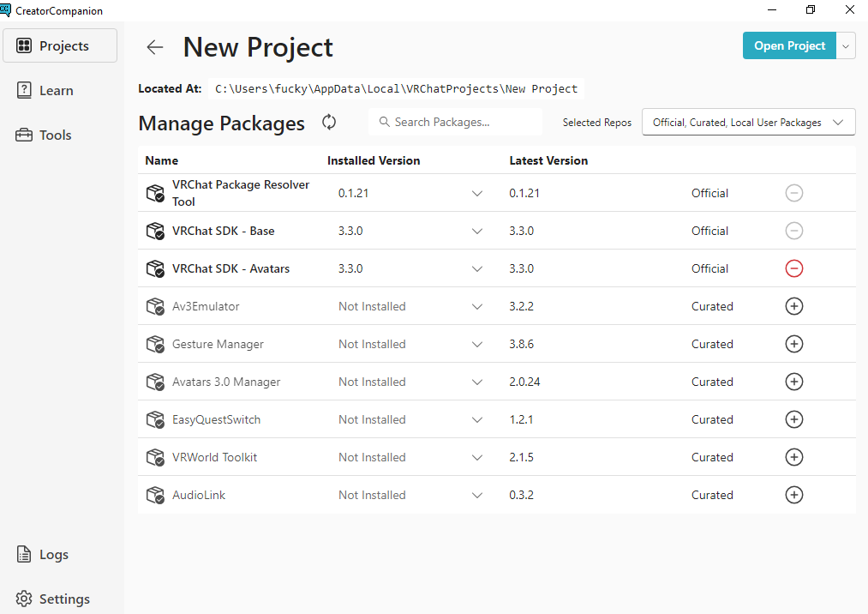View the Logs page
This screenshot has height=614, width=868.
(x=43, y=554)
